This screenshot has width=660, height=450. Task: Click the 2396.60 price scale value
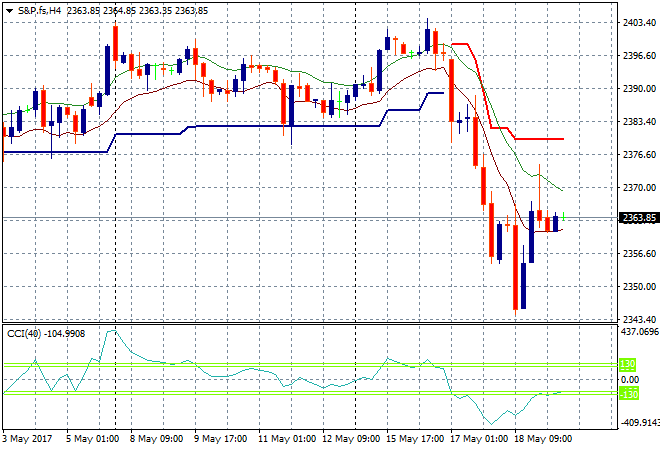pos(639,56)
